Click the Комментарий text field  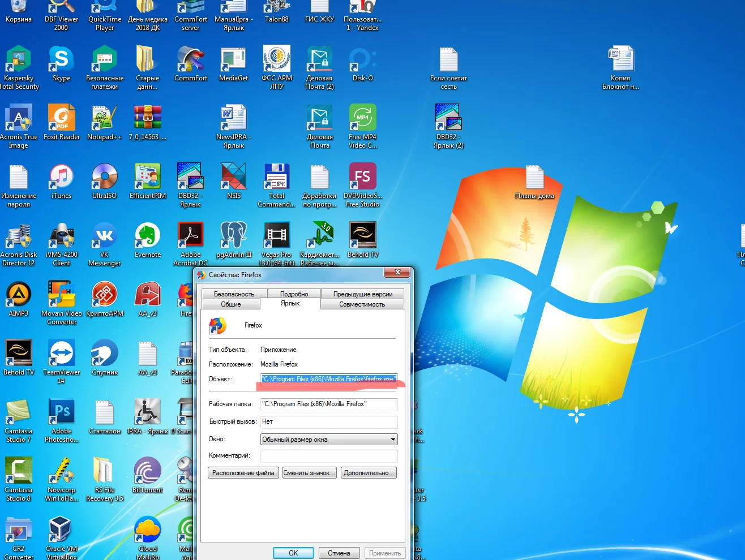[328, 456]
